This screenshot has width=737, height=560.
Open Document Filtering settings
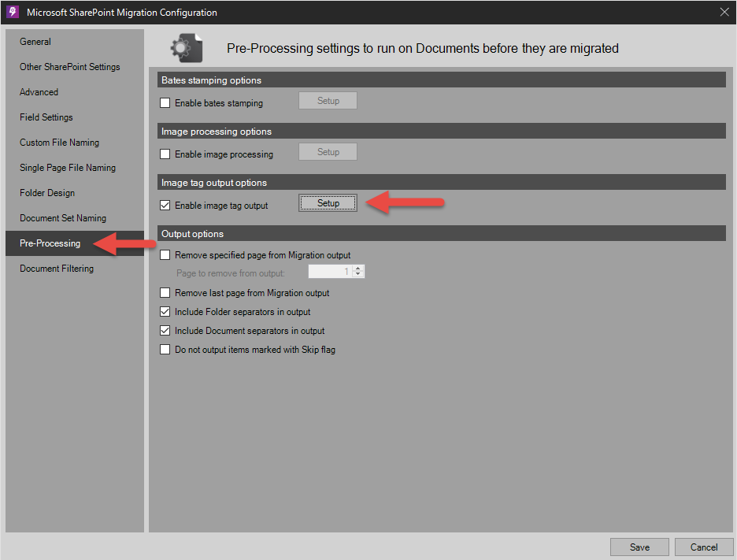[75, 269]
